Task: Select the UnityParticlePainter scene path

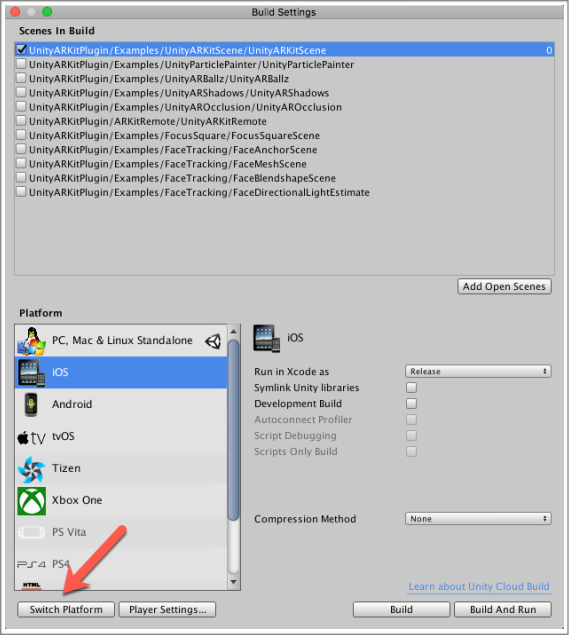Action: coord(191,64)
